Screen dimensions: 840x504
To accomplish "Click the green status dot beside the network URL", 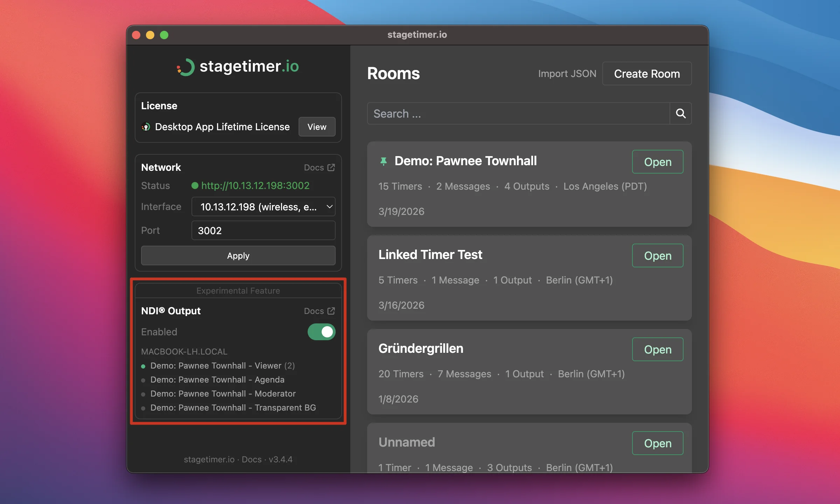I will click(x=195, y=186).
